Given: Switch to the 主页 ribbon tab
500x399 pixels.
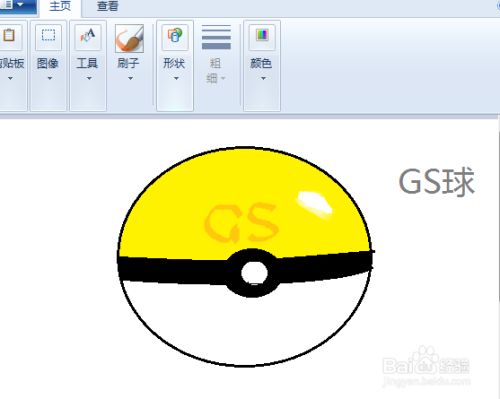Looking at the screenshot, I should [x=60, y=6].
